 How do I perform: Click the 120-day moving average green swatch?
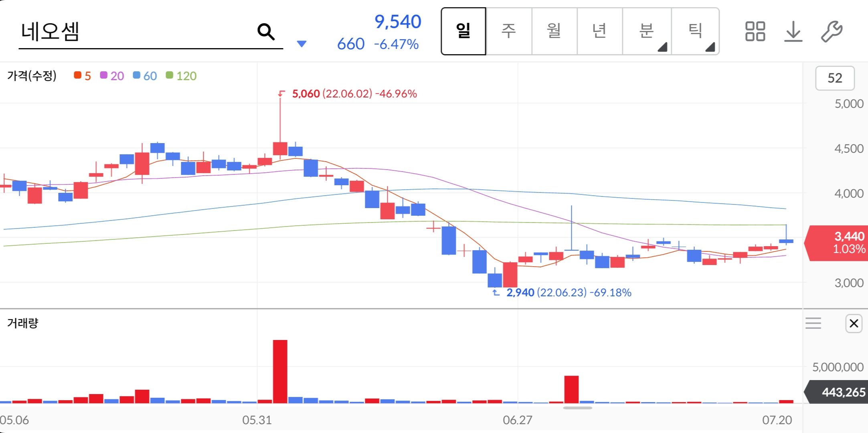170,75
